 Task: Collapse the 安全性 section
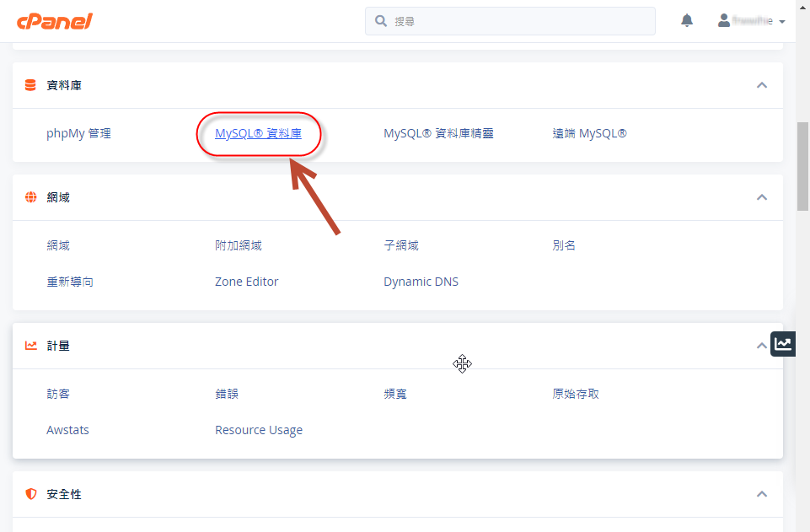[x=762, y=494]
